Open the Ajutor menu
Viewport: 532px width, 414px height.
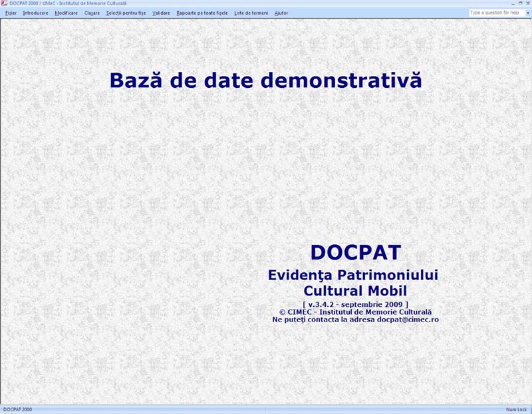click(281, 13)
